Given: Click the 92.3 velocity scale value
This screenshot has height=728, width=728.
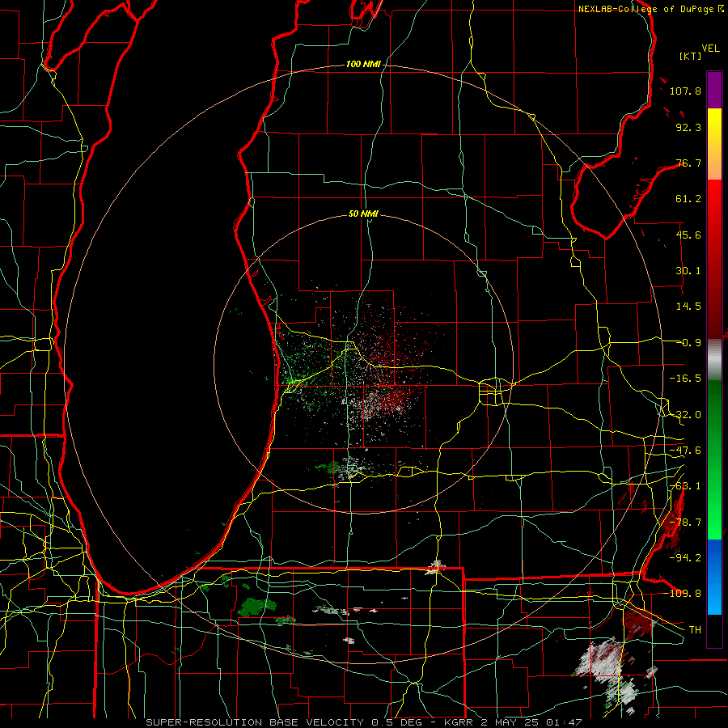Looking at the screenshot, I should pos(688,127).
